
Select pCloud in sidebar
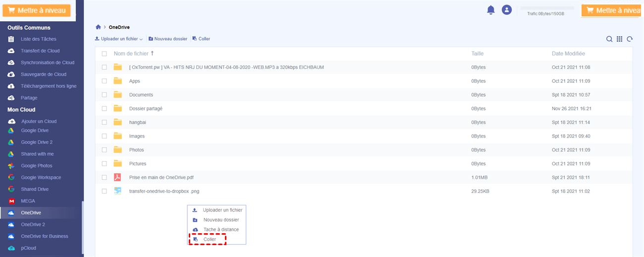28,248
